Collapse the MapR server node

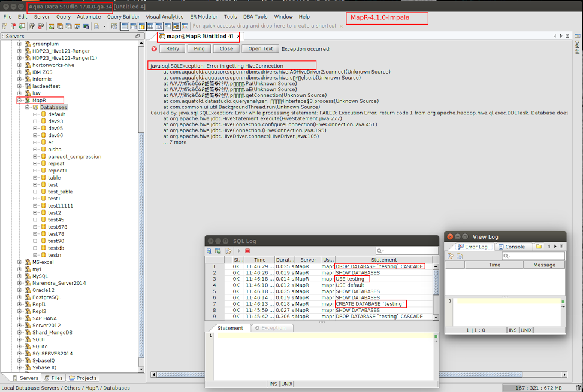tap(19, 100)
